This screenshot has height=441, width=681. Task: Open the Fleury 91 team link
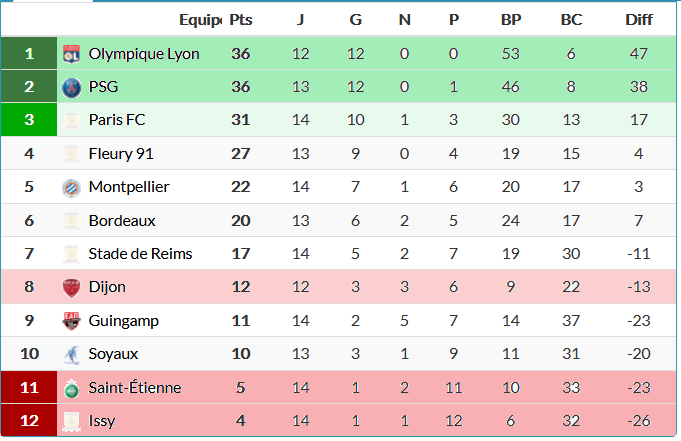pyautogui.click(x=121, y=154)
